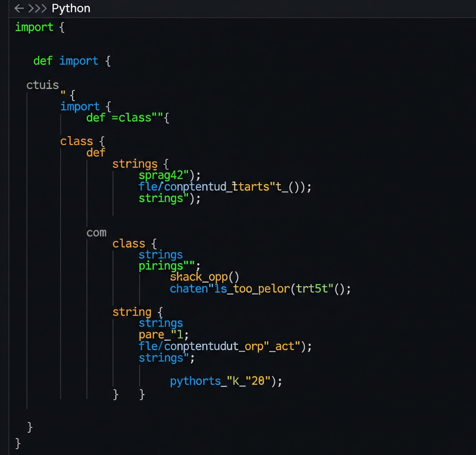Click the 'strings {' line

click(x=140, y=164)
